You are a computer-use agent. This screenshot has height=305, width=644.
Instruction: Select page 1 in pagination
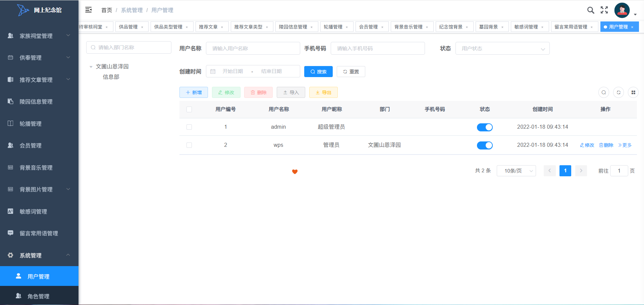point(565,171)
